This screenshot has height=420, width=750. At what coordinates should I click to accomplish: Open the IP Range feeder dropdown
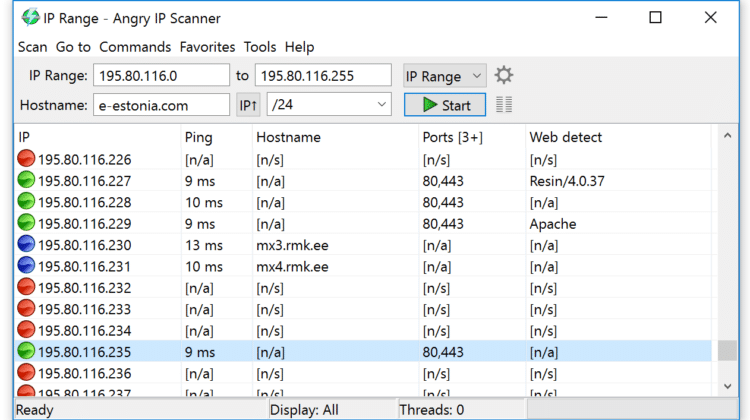(x=445, y=76)
